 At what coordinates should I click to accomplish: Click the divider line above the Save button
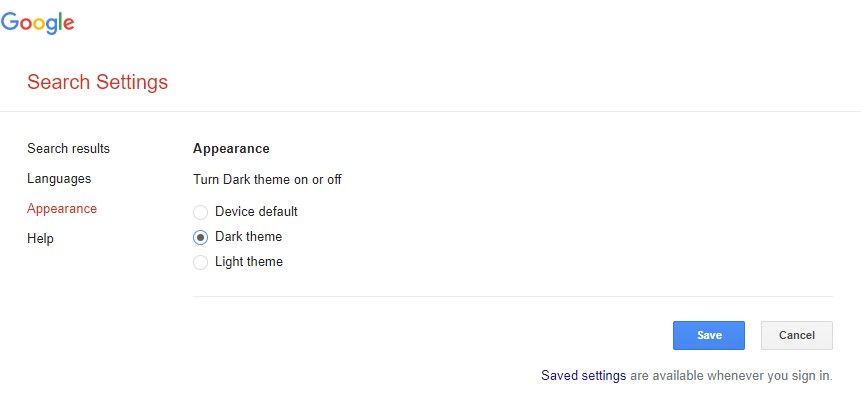click(x=513, y=297)
